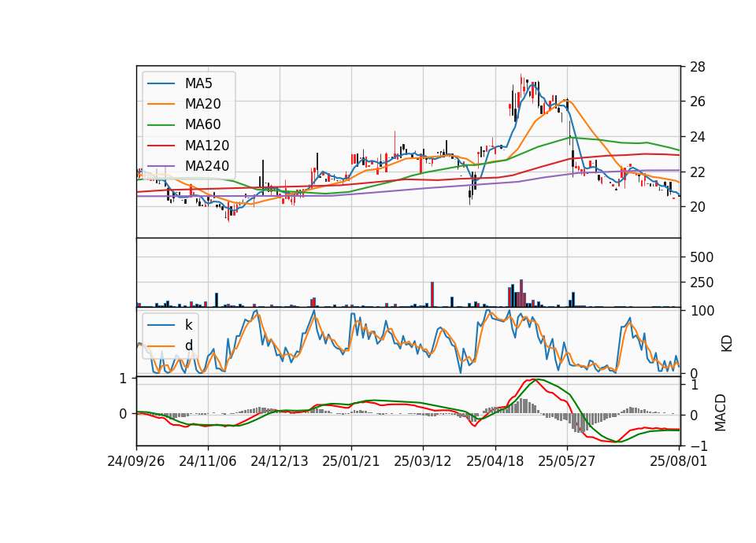The height and width of the screenshot is (543, 756).
Task: Click the MA240 legend label
Action: [x=207, y=166]
